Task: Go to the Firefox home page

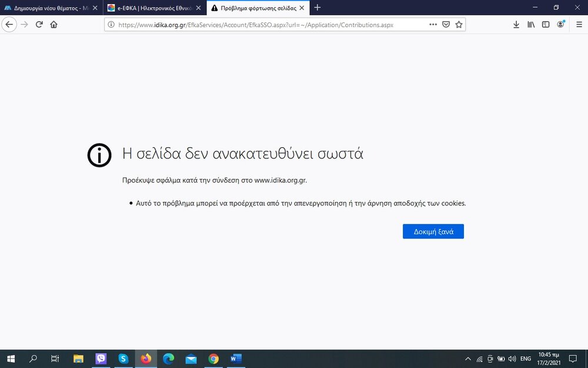Action: click(54, 25)
